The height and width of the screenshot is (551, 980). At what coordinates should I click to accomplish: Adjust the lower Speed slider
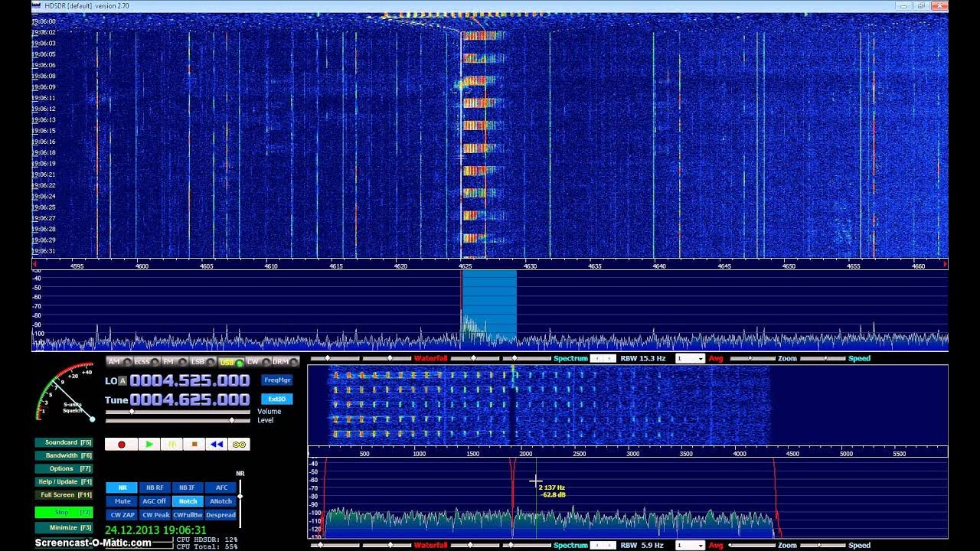coord(823,546)
